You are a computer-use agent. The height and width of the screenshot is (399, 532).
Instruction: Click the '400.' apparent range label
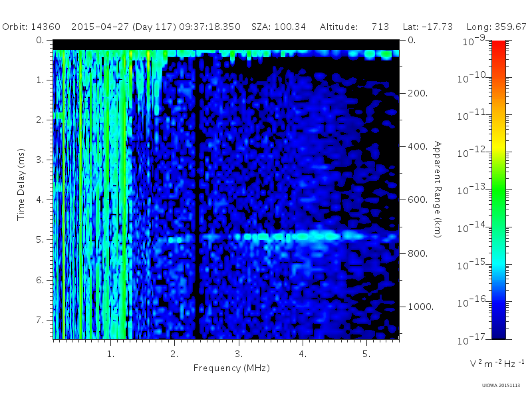pos(418,146)
